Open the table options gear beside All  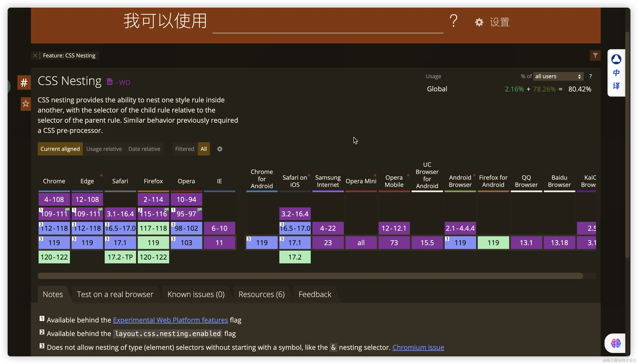[220, 149]
